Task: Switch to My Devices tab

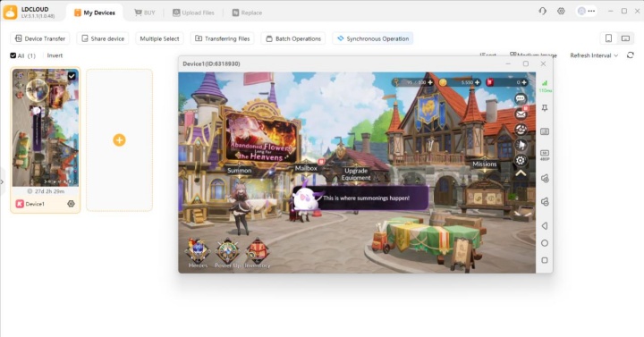Action: click(x=95, y=13)
